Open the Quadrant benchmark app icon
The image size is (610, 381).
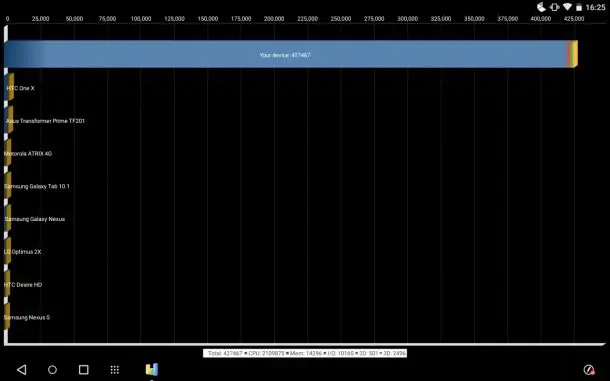click(152, 369)
